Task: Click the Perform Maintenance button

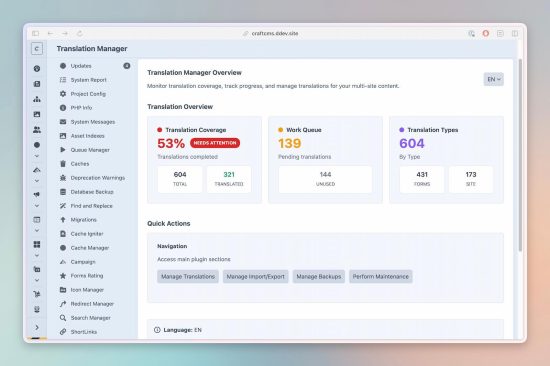Action: (x=381, y=277)
